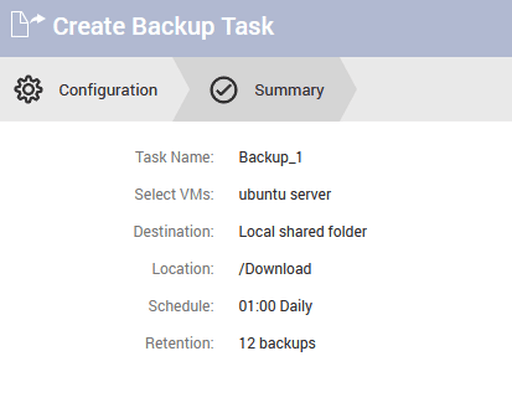Screen dimensions: 512x413
Task: Click the Select VMs label
Action: 174,194
